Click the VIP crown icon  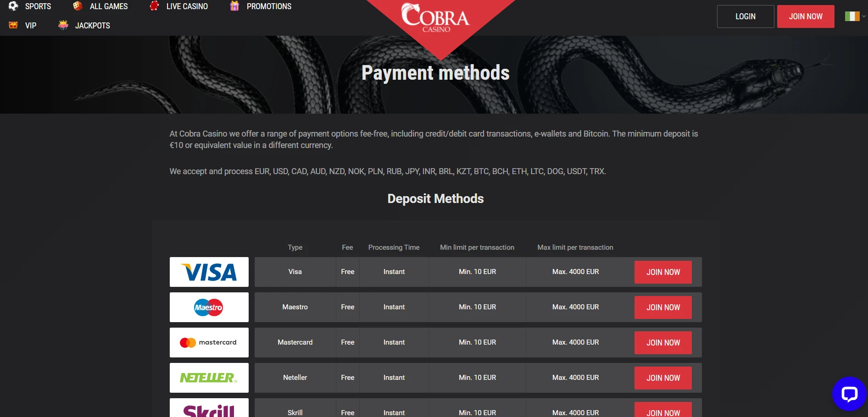coord(13,25)
